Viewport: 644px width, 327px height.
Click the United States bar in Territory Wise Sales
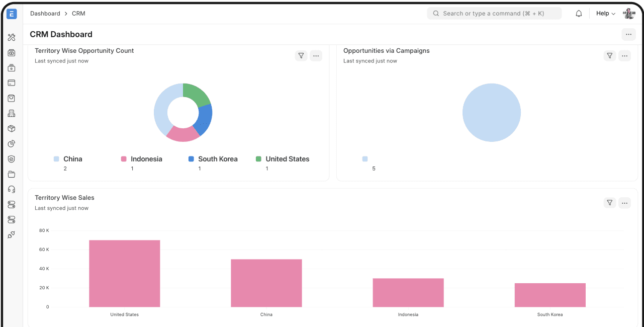point(124,273)
